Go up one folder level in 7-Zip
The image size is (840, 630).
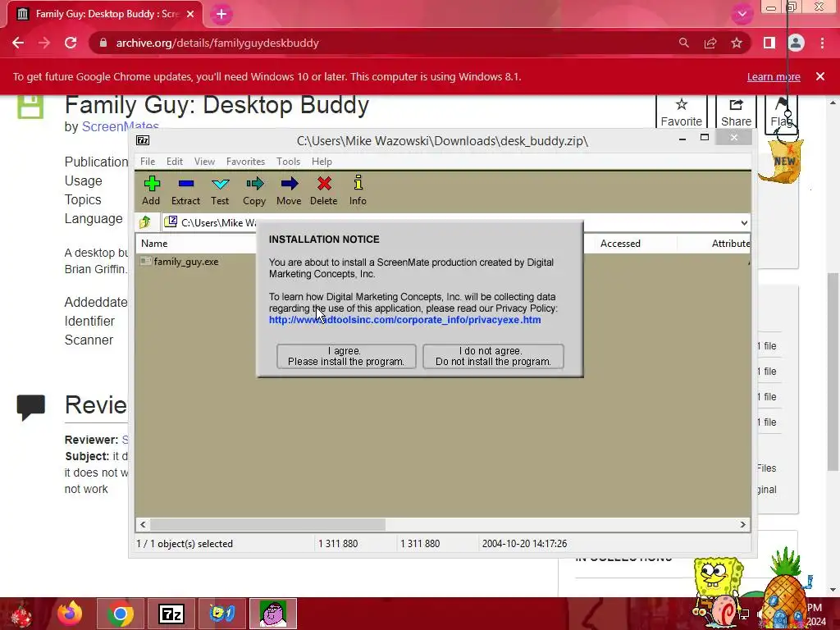click(144, 222)
